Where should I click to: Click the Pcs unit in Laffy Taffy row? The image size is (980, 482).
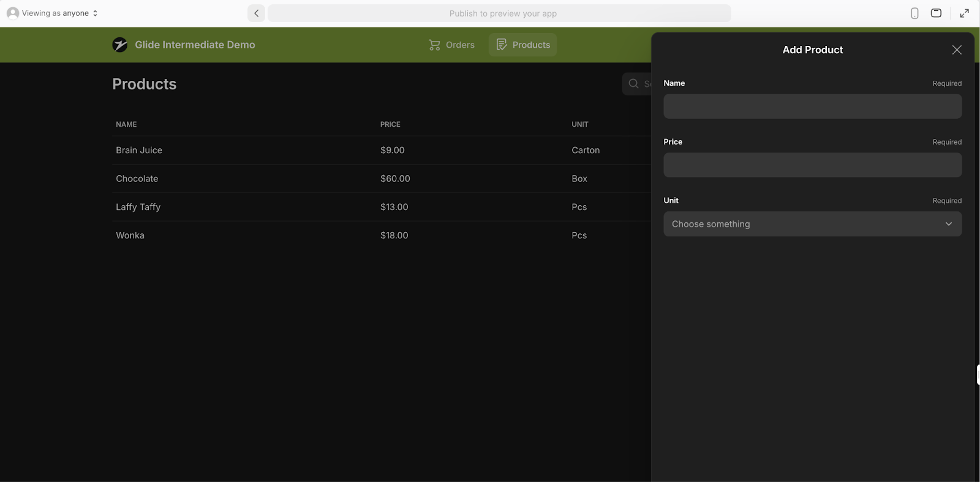pos(579,207)
